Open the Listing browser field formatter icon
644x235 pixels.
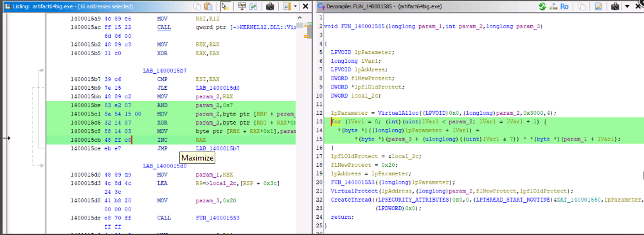click(242, 6)
